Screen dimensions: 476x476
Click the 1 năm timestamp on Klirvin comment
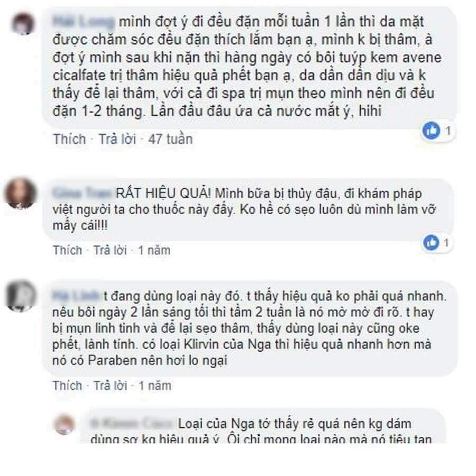click(155, 386)
